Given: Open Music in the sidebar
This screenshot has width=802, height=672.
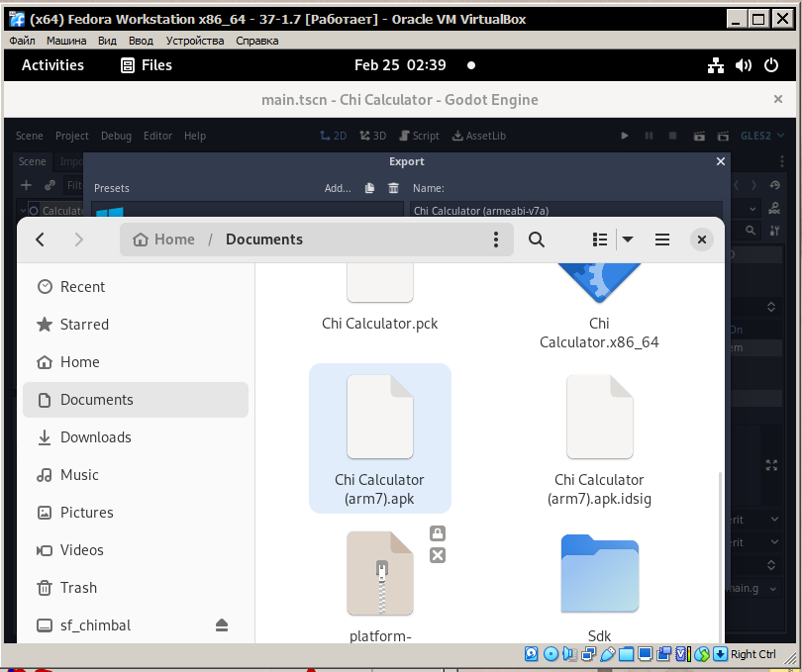Looking at the screenshot, I should [136, 475].
